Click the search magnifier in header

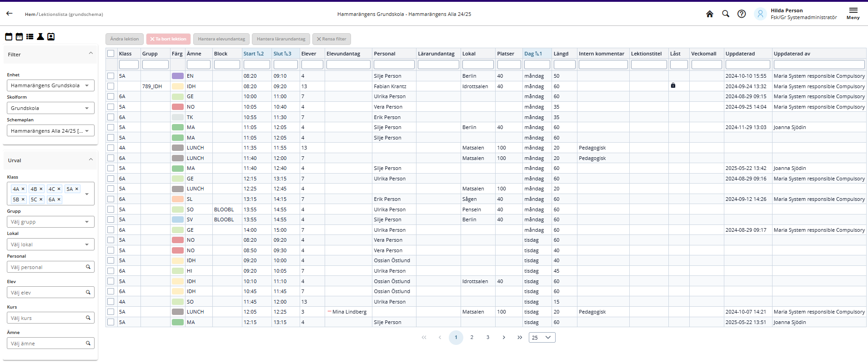(x=726, y=14)
